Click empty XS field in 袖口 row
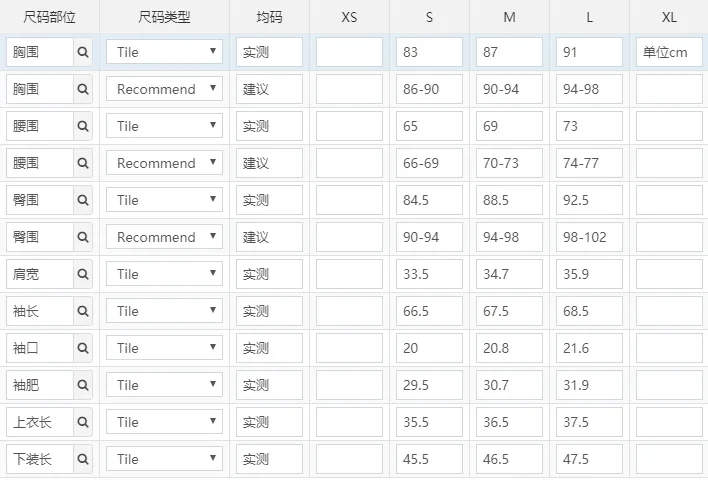708x480 pixels. (x=349, y=348)
